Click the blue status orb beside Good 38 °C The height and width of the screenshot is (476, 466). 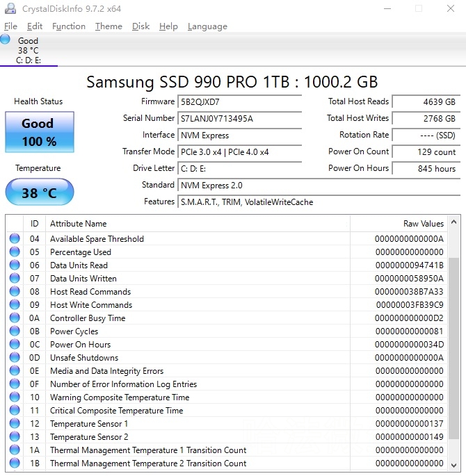(x=6, y=40)
